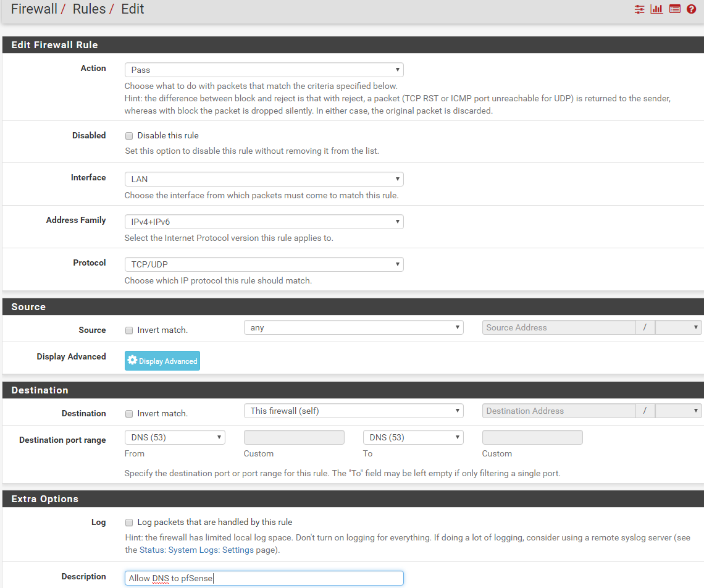Open Destination dropdown This firewall (self)

coord(353,411)
